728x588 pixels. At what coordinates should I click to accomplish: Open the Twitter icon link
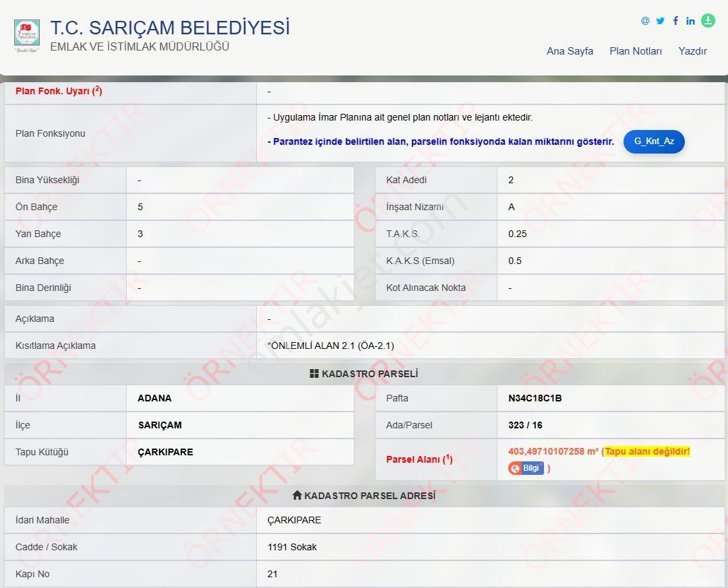coord(660,20)
